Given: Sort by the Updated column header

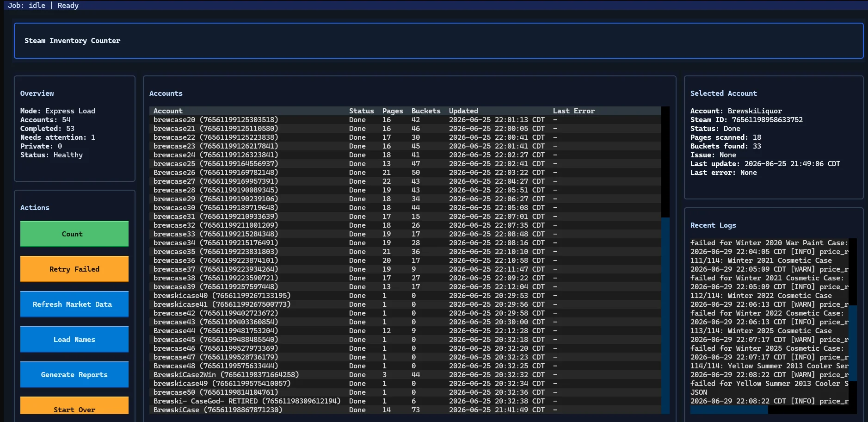Looking at the screenshot, I should click(464, 111).
